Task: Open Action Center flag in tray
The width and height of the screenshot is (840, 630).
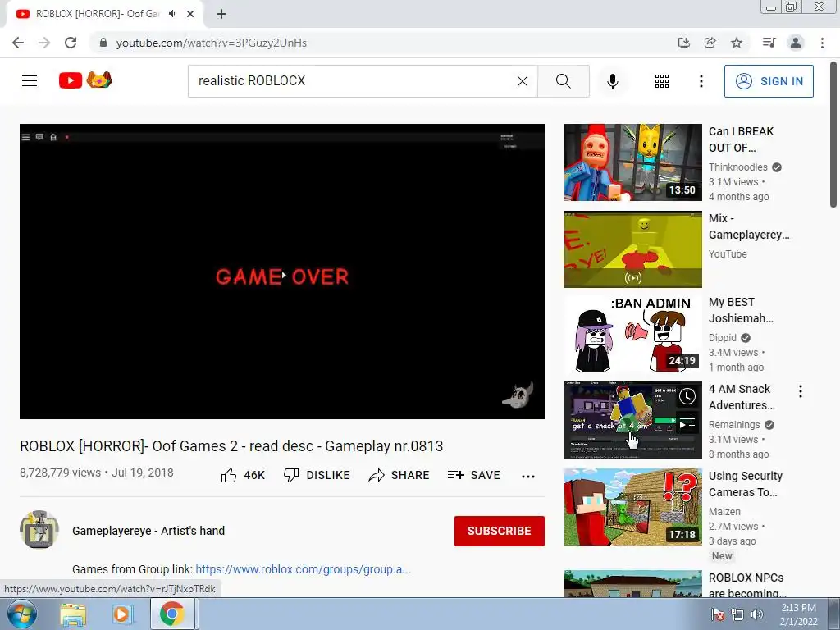Action: [718, 614]
